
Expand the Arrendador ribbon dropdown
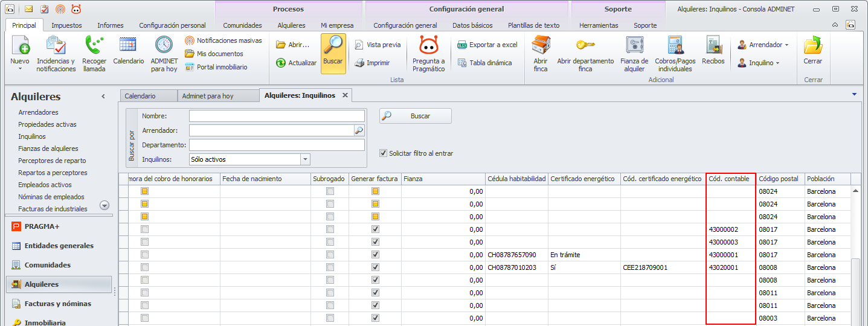[786, 45]
